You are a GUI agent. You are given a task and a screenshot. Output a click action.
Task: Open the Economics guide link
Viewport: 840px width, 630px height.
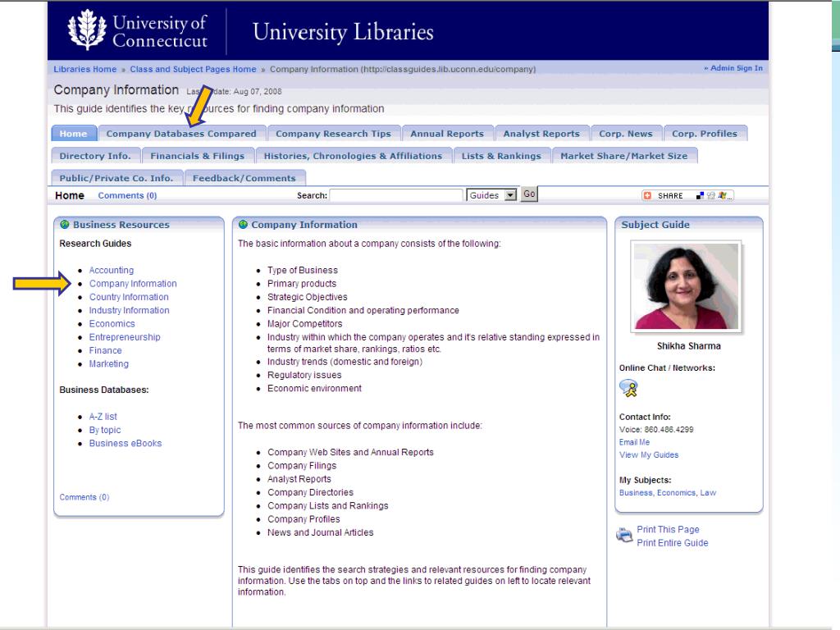tap(112, 323)
